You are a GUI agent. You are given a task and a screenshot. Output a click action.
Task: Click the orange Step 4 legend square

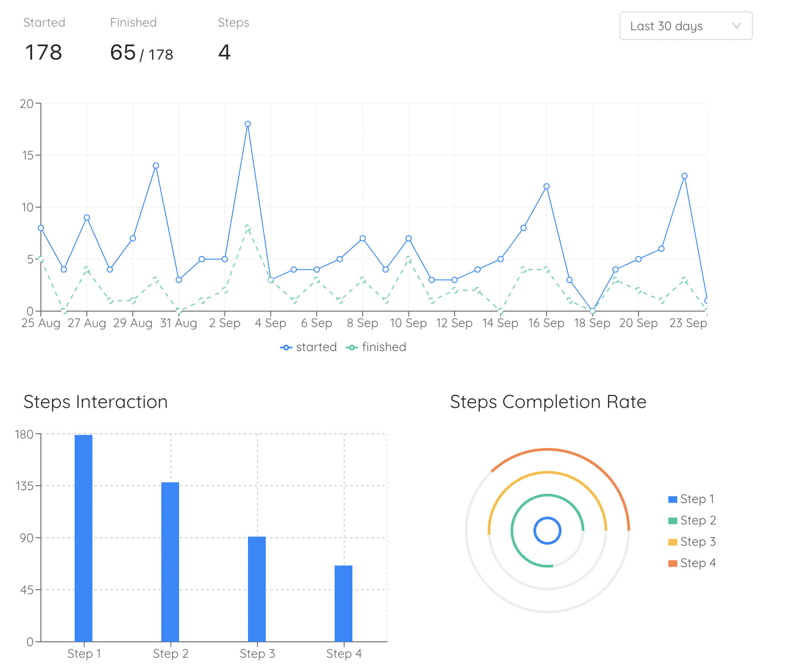(x=672, y=563)
